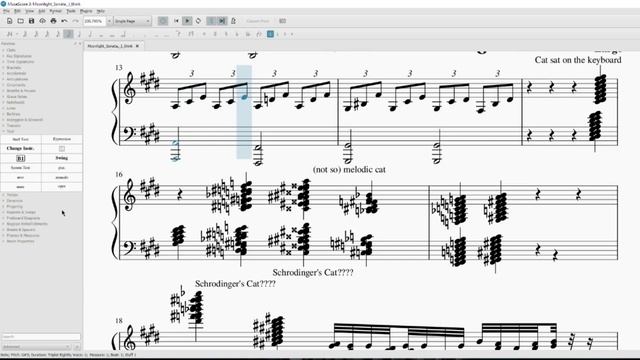Open the File menu
The image size is (640, 360).
click(x=7, y=11)
